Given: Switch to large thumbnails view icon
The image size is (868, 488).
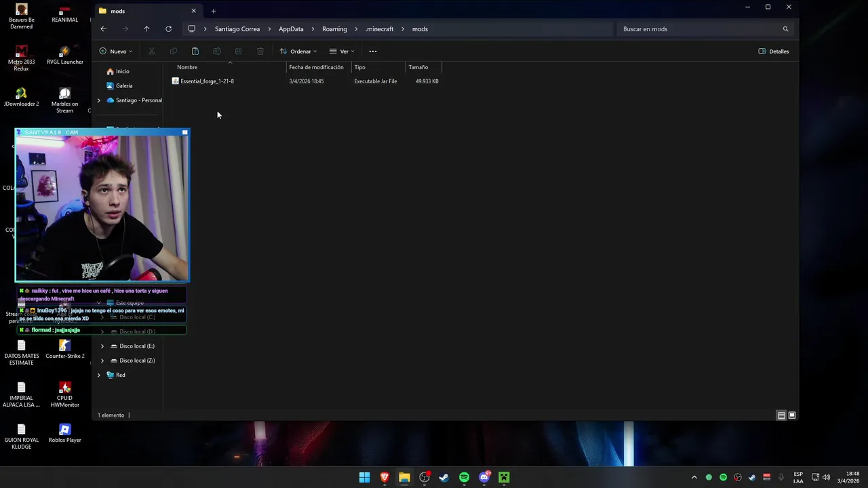Looking at the screenshot, I should click(791, 415).
